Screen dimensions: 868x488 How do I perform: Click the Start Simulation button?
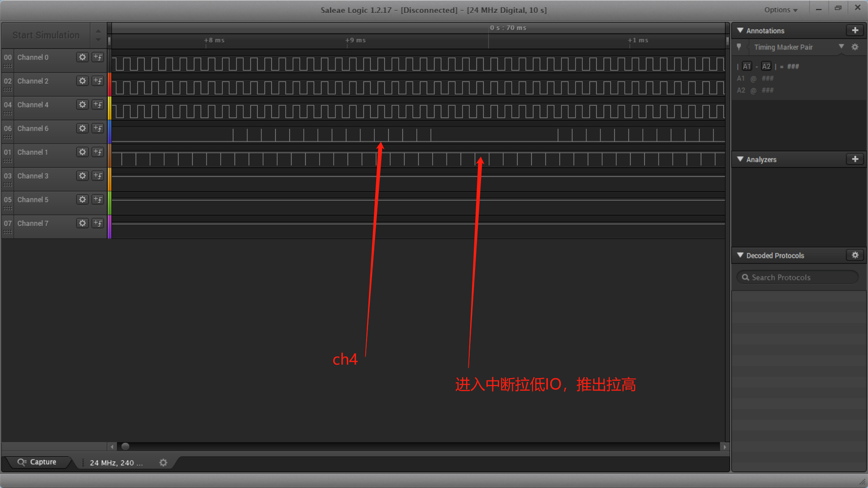[x=47, y=34]
